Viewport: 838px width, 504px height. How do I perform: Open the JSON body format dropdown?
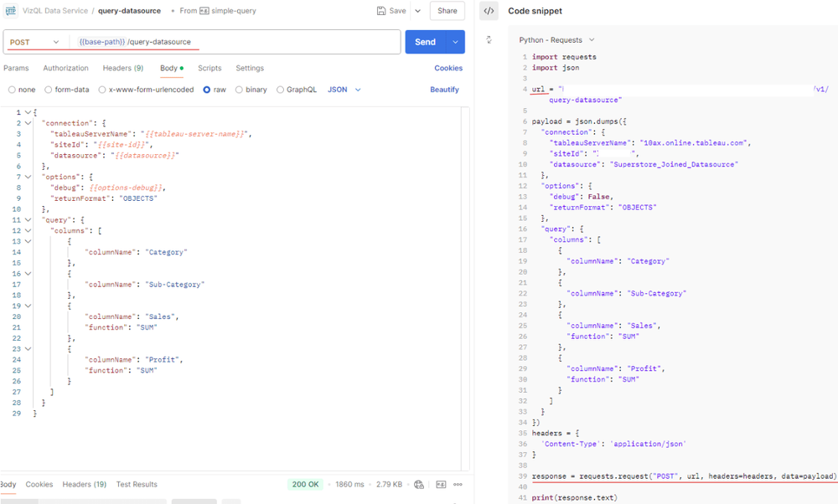coord(344,90)
